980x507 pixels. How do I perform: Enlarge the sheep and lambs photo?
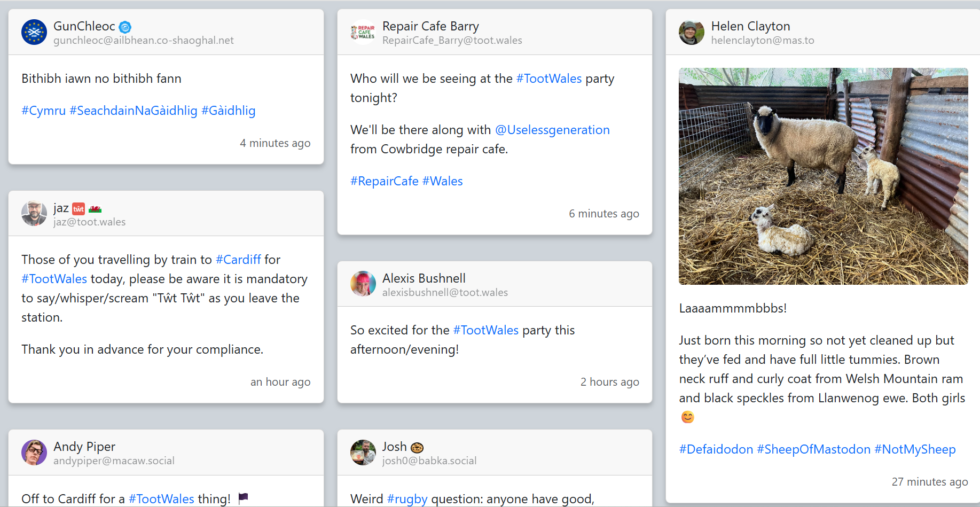(823, 176)
